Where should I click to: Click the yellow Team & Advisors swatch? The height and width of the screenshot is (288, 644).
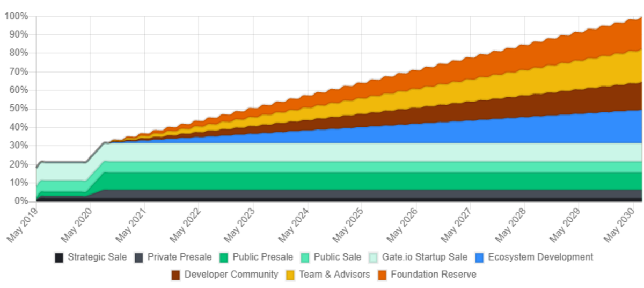(290, 275)
